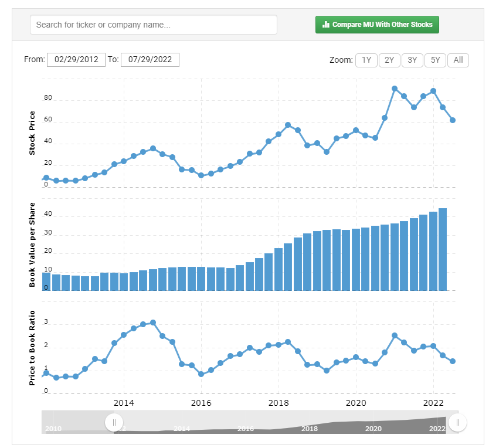Choose the 3Y zoom option
The height and width of the screenshot is (448, 489).
coord(412,60)
